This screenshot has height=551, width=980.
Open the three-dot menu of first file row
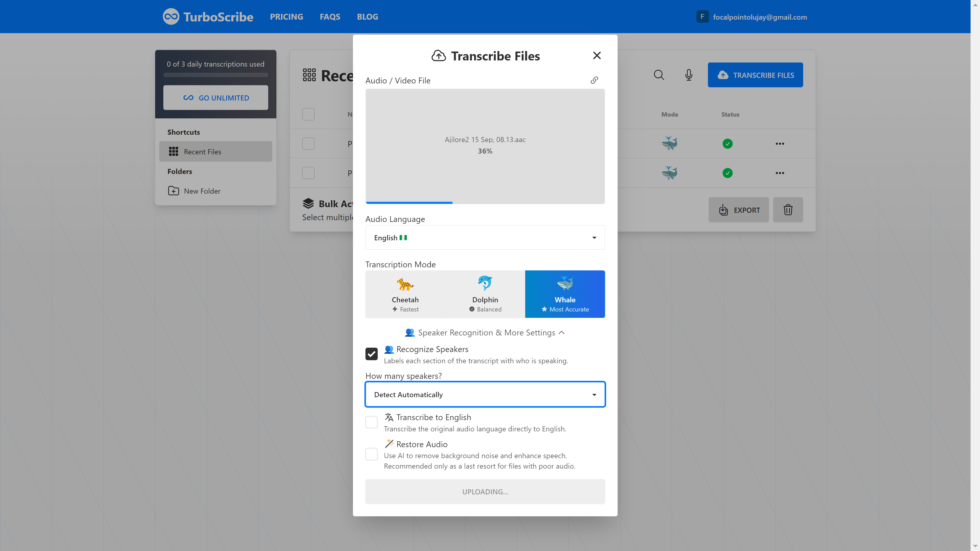(779, 144)
